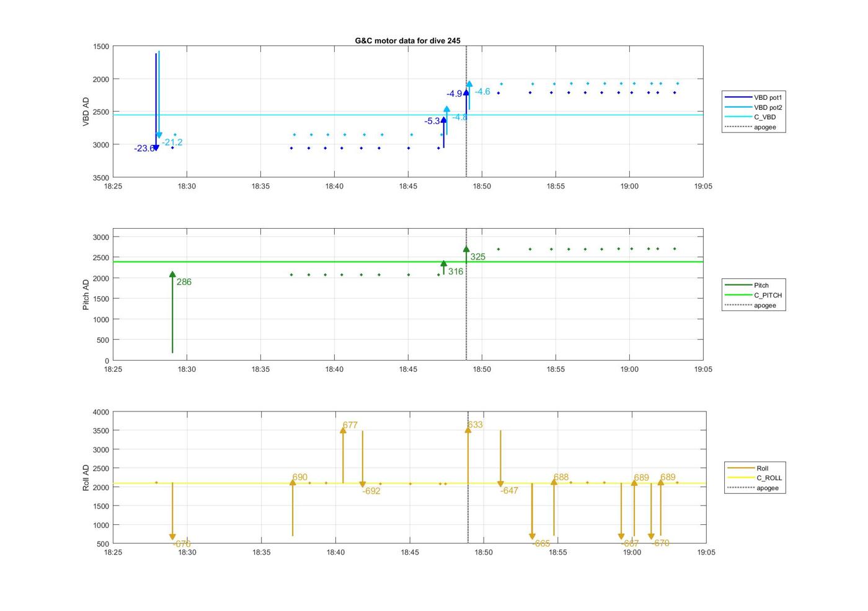Click the '-667' roll annotation
The image size is (868, 611).
(x=629, y=543)
